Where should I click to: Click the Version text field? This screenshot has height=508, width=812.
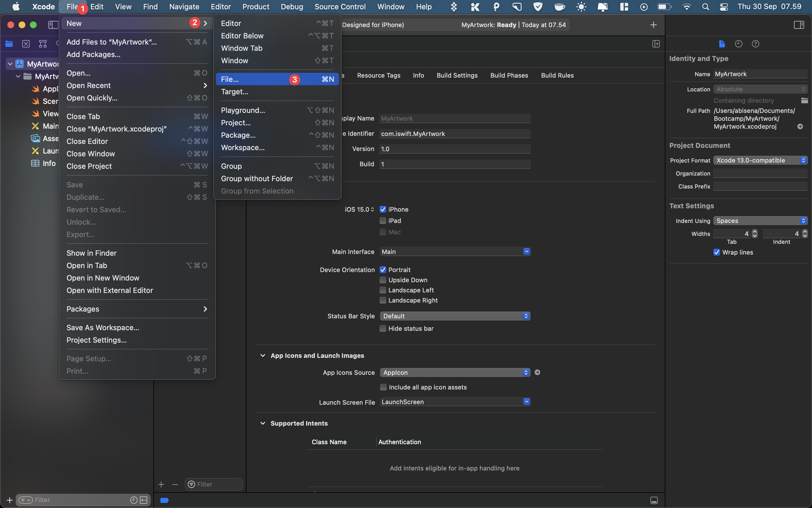click(455, 149)
